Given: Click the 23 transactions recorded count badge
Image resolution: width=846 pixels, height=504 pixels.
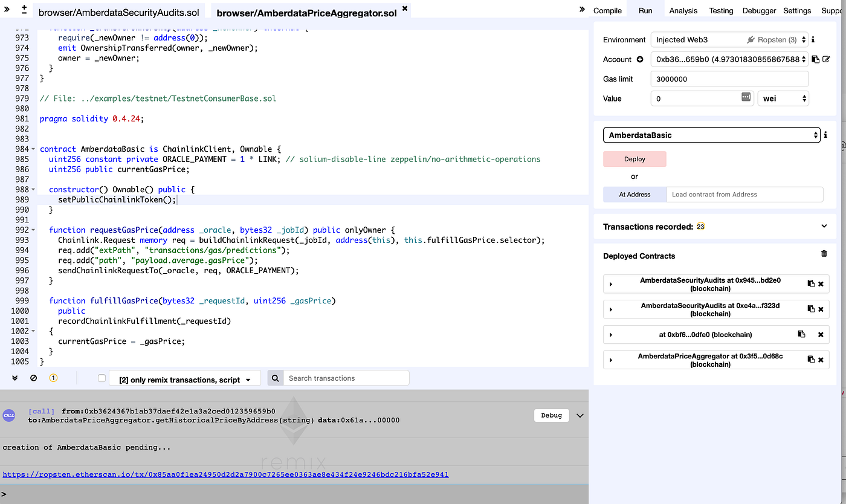Looking at the screenshot, I should [x=700, y=227].
